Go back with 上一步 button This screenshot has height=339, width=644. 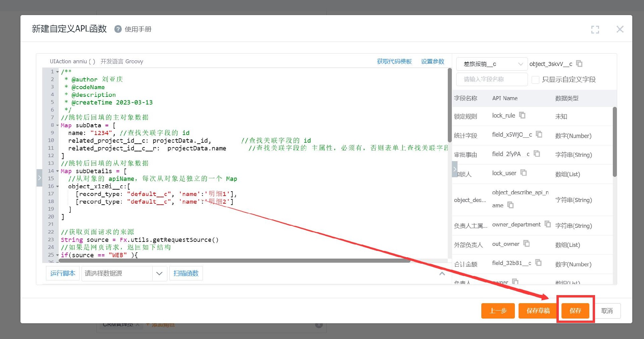(498, 311)
